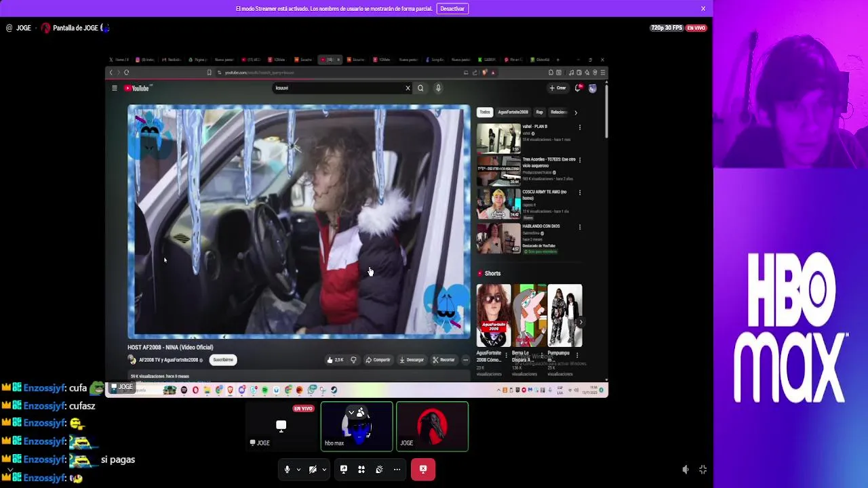
Task: Select the Todos filter chip
Action: pyautogui.click(x=485, y=112)
